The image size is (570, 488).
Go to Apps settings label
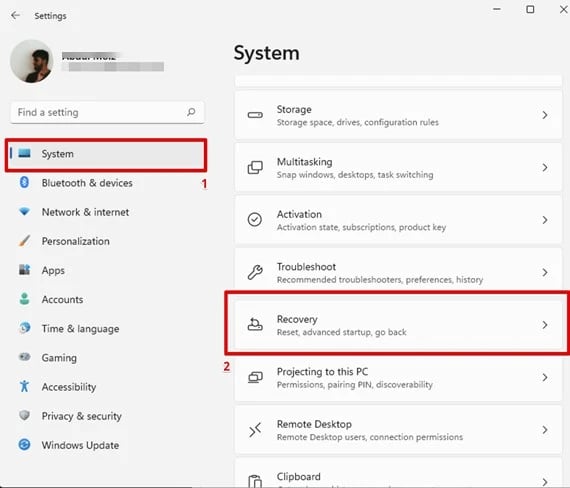tap(53, 271)
